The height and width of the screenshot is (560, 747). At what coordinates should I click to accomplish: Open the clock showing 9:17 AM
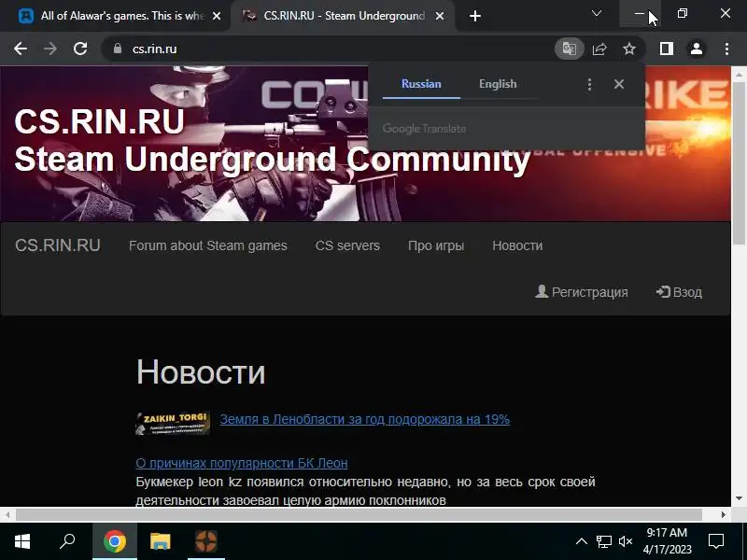pyautogui.click(x=667, y=541)
